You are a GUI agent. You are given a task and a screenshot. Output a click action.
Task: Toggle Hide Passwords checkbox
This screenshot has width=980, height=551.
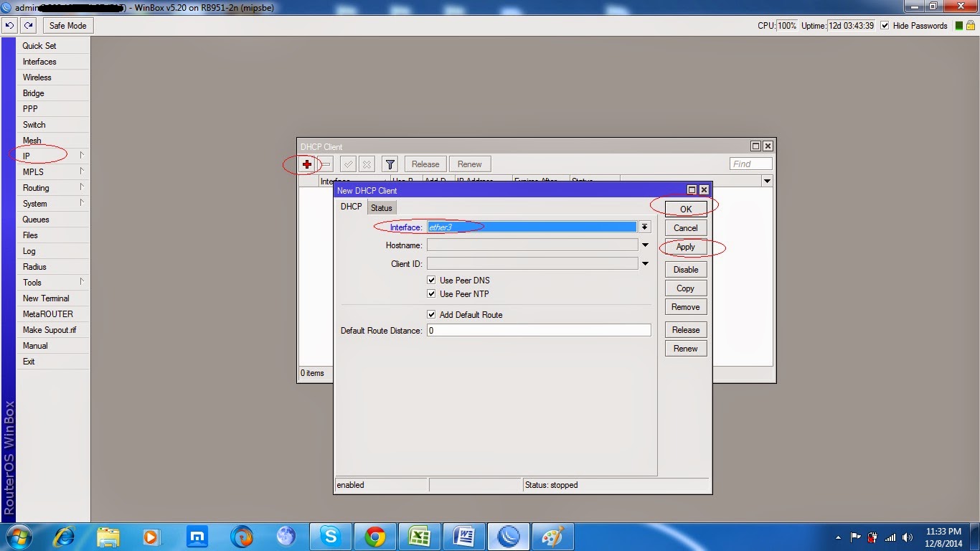(x=885, y=26)
